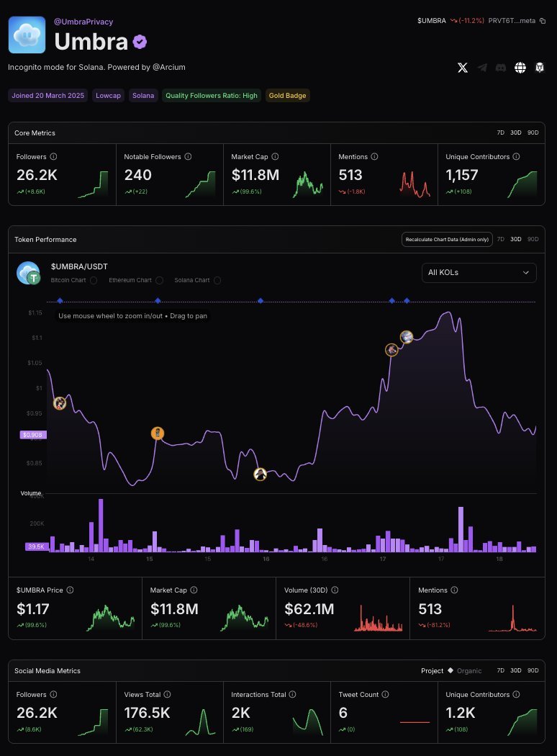Click the purple verified badge beside Umbra

click(x=140, y=42)
